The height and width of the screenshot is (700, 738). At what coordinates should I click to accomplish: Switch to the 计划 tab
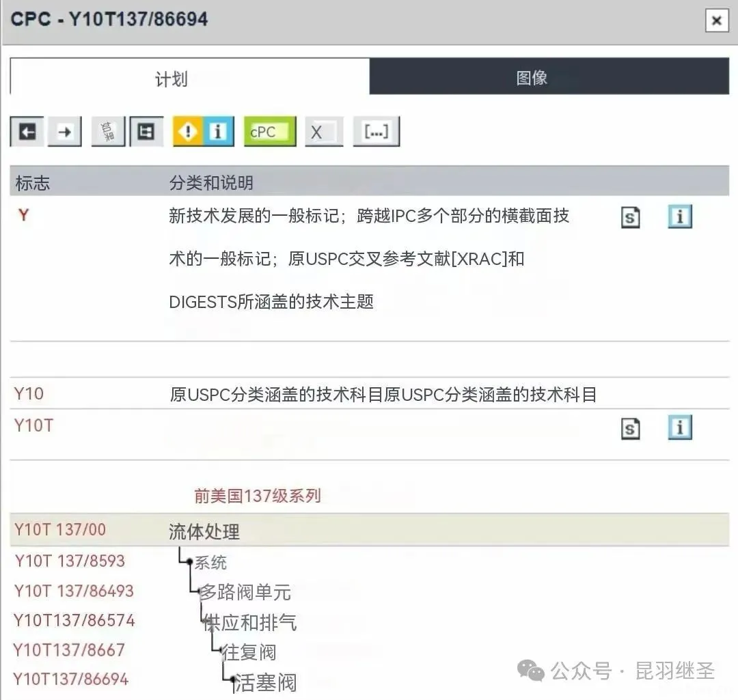171,79
